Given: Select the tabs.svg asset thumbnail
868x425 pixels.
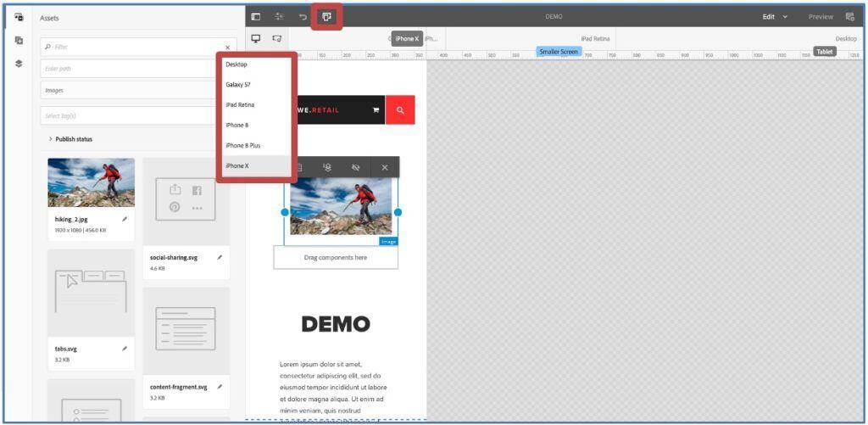Looking at the screenshot, I should [x=91, y=293].
